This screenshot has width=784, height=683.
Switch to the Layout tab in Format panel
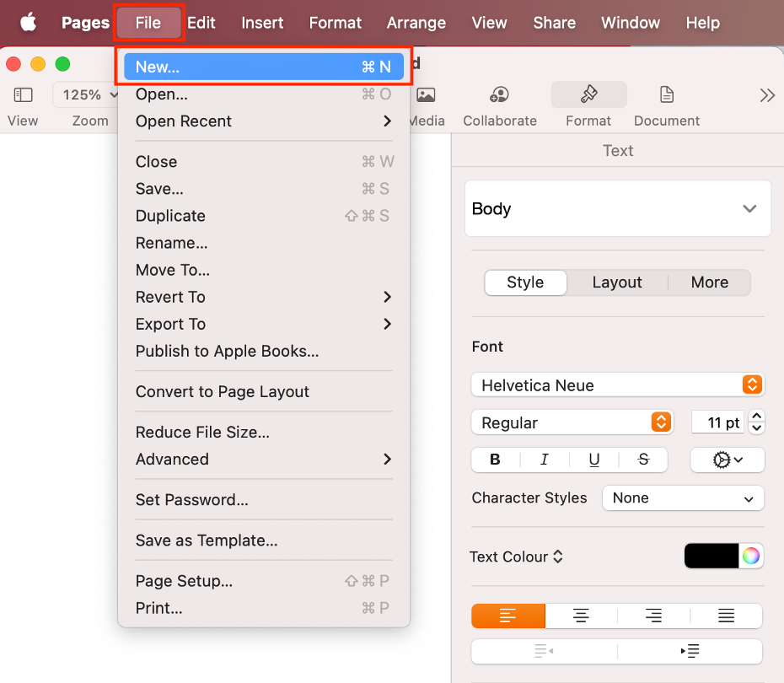click(616, 282)
